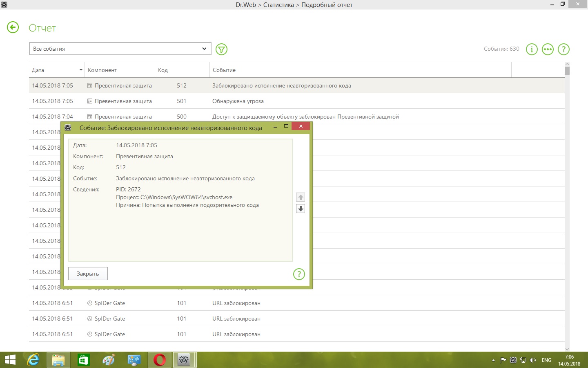This screenshot has height=368, width=588.
Task: Click the info icon beside event count
Action: tap(531, 49)
